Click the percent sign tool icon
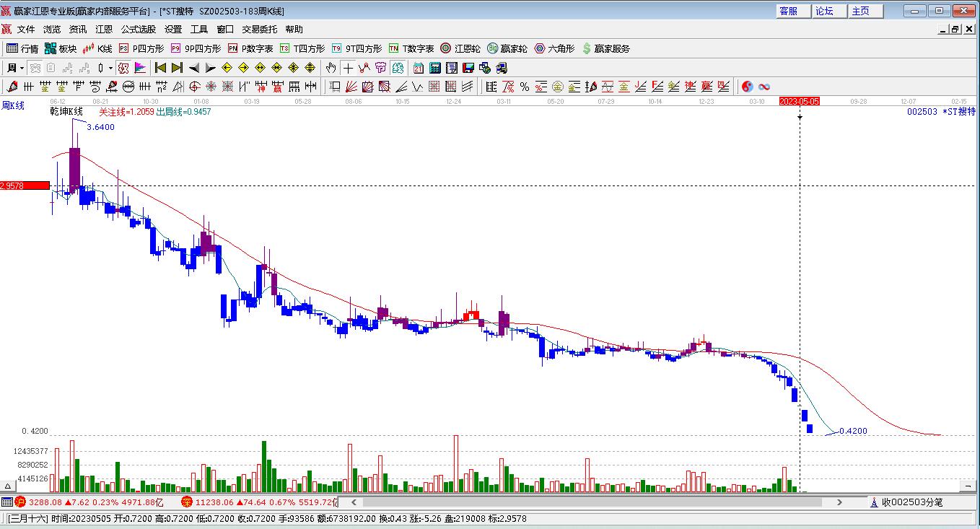This screenshot has width=980, height=529. (525, 87)
